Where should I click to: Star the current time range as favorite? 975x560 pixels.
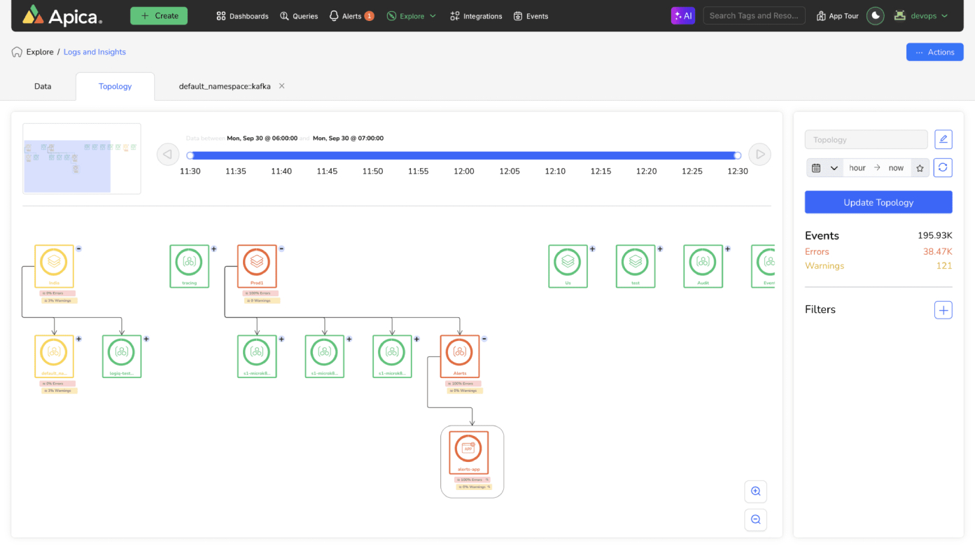(x=920, y=168)
